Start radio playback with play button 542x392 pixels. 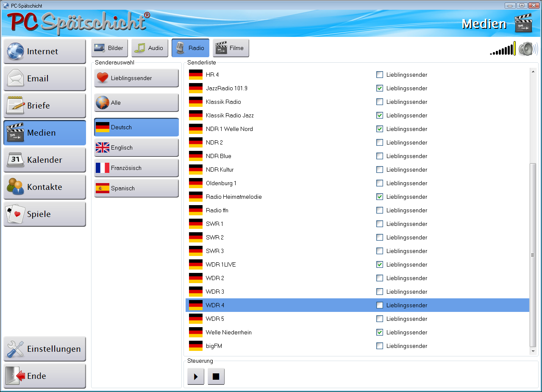pos(196,376)
